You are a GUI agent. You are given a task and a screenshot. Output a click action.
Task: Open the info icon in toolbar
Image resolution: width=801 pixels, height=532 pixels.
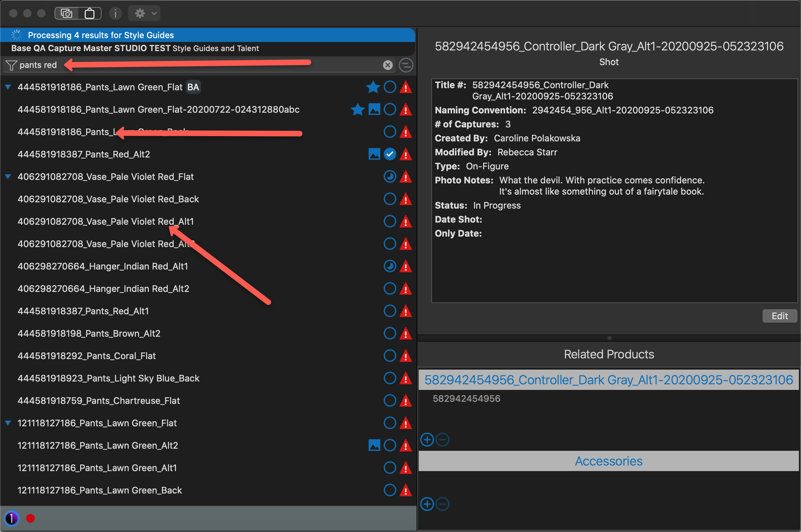click(115, 14)
